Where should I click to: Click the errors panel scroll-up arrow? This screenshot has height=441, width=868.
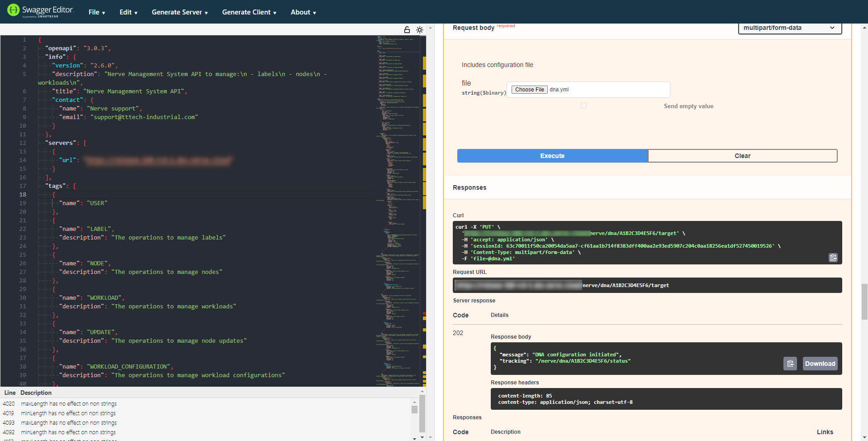click(414, 402)
